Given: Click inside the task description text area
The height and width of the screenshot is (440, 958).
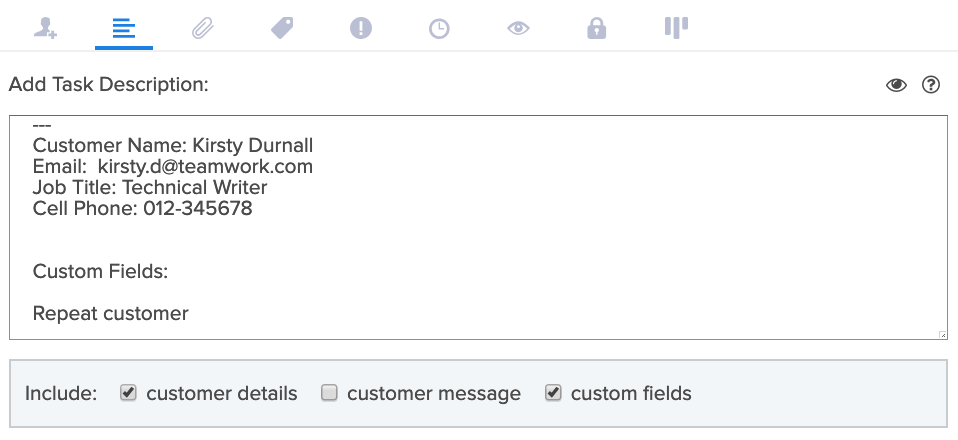Looking at the screenshot, I should (478, 227).
